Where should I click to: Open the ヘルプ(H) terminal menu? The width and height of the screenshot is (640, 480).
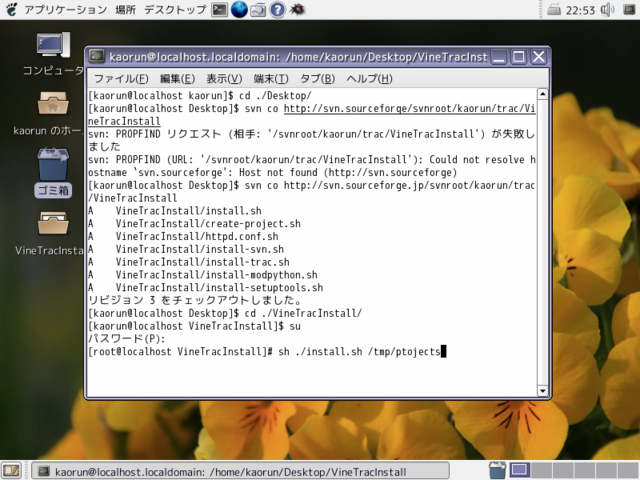pos(369,79)
